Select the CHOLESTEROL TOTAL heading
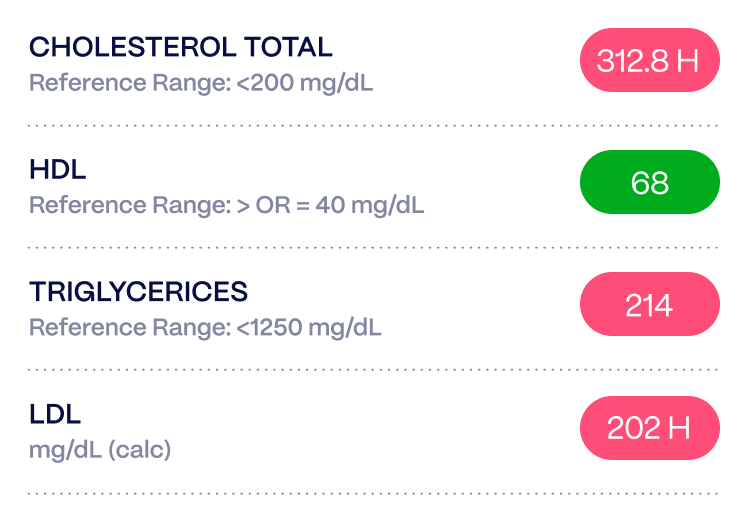Image resolution: width=740 pixels, height=518 pixels. coord(181,47)
